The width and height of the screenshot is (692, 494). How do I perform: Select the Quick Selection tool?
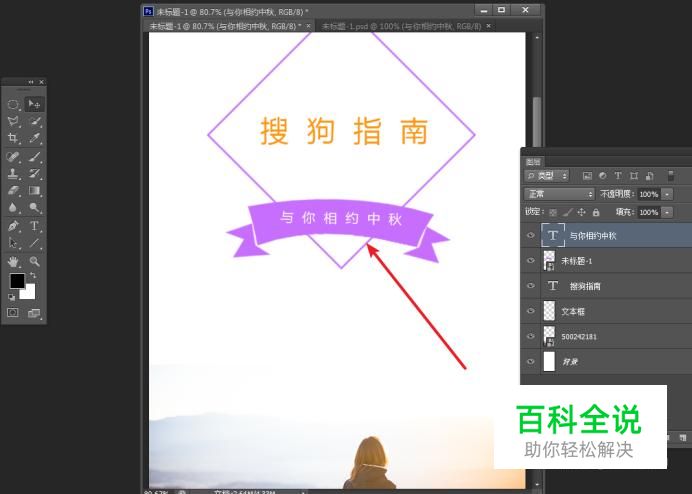(34, 121)
